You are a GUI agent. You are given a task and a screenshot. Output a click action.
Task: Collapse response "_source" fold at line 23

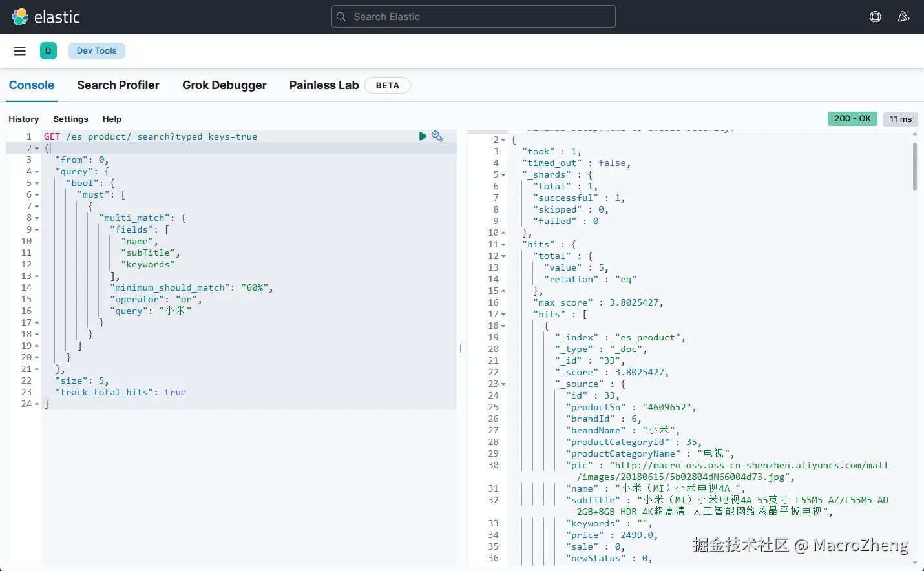[x=503, y=384]
